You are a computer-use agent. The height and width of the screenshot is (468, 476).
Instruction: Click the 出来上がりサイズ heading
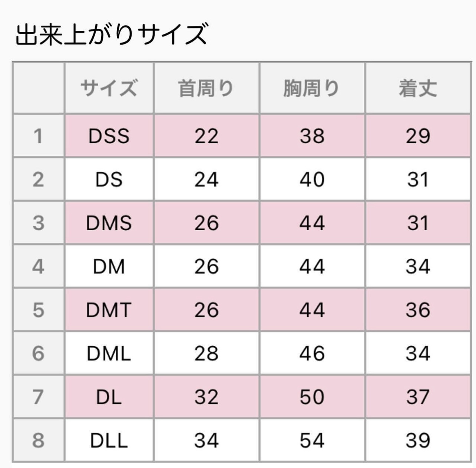click(111, 34)
